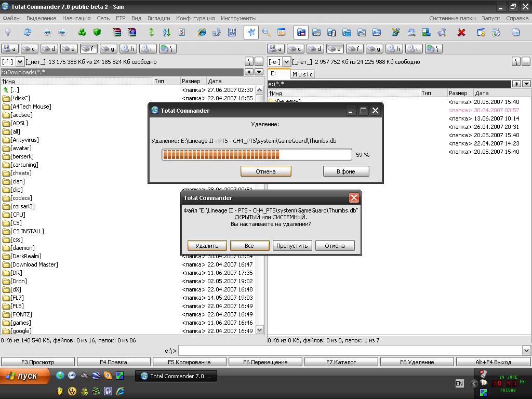This screenshot has width=532, height=399.
Task: Open the Конфигурация menu
Action: [x=195, y=18]
